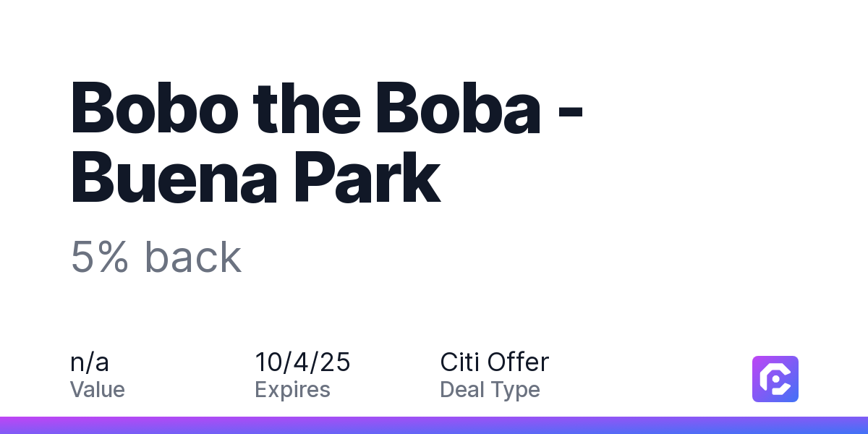Click the "Value" label
The height and width of the screenshot is (434, 868).
[x=98, y=390]
